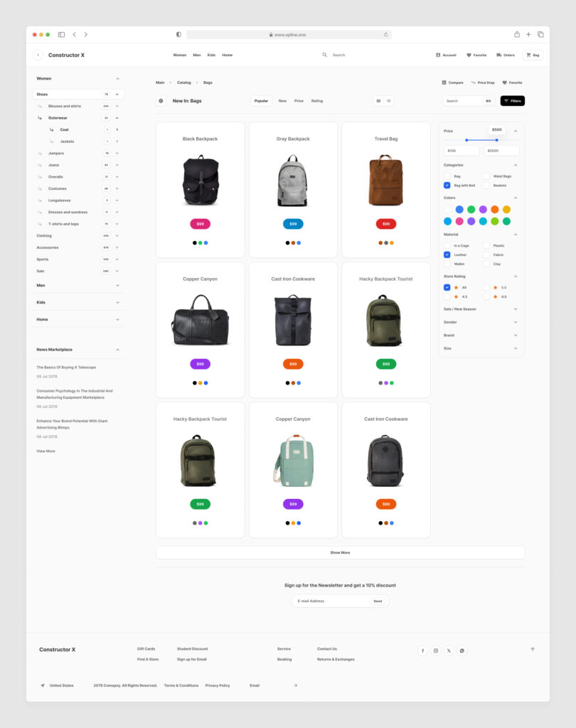Click the Favorite heart above the filters
The image size is (576, 728).
pyautogui.click(x=504, y=82)
